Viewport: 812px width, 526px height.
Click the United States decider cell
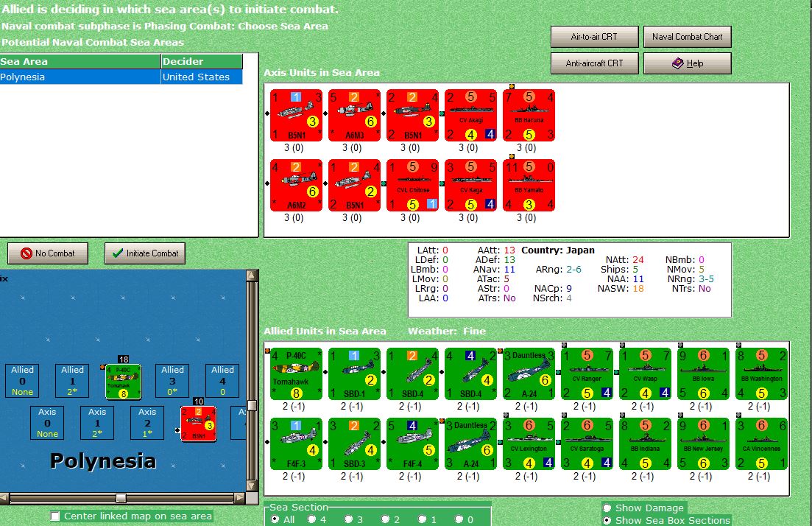pyautogui.click(x=202, y=77)
